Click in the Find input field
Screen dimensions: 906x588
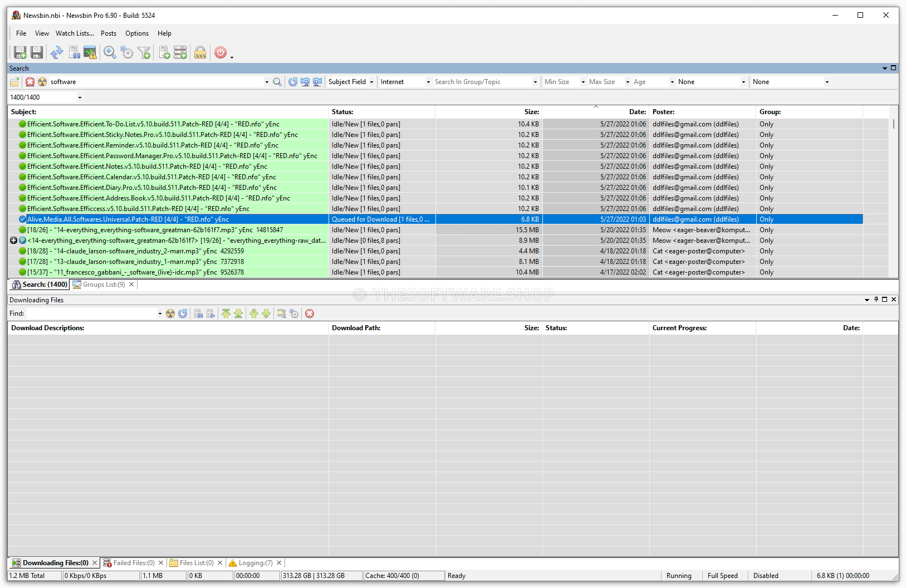(90, 313)
